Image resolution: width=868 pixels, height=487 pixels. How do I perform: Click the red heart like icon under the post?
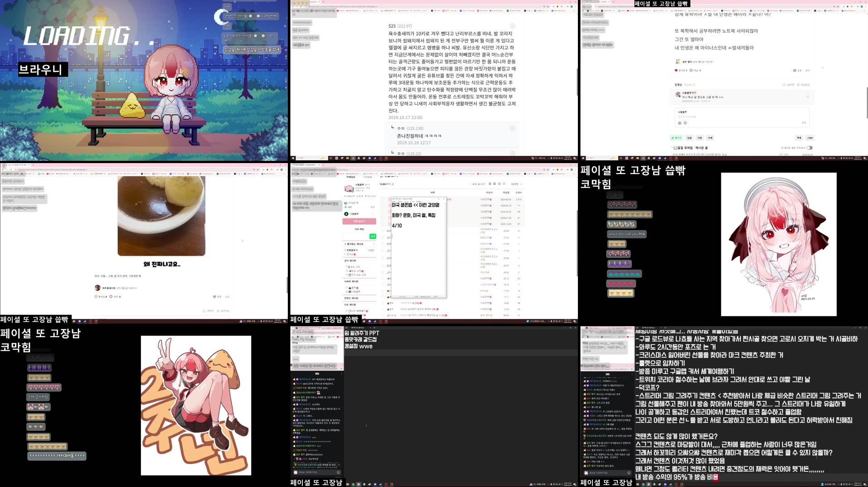click(676, 70)
